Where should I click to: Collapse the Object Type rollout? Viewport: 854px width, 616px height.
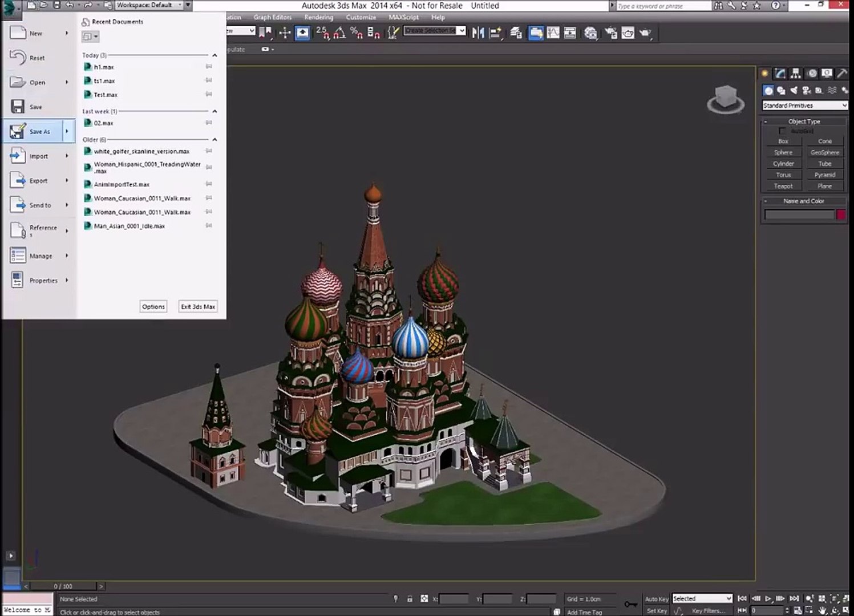tap(804, 121)
